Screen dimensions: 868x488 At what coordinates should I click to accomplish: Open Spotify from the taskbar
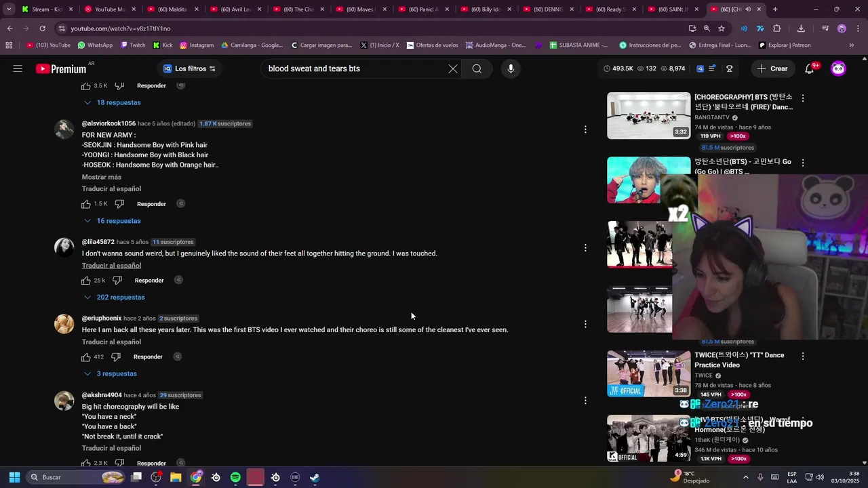pos(235,477)
